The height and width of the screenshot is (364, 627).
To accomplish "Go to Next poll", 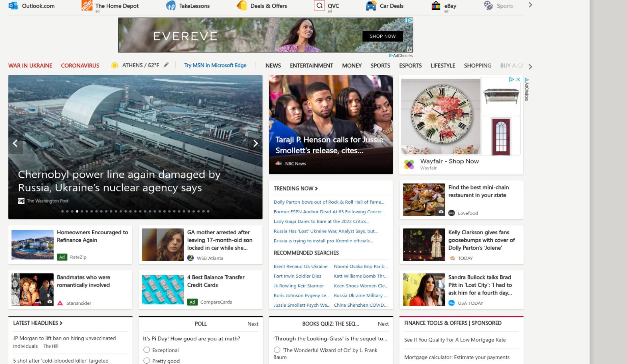I will pyautogui.click(x=253, y=324).
